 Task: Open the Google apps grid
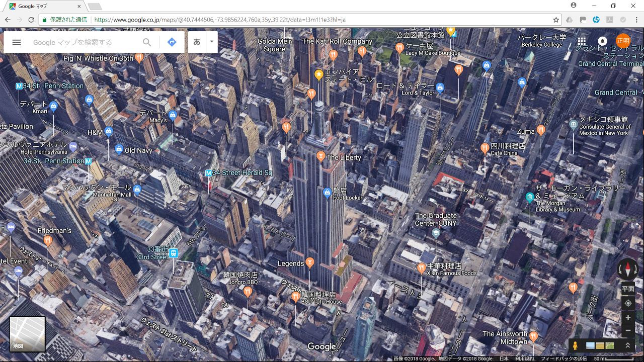point(582,41)
